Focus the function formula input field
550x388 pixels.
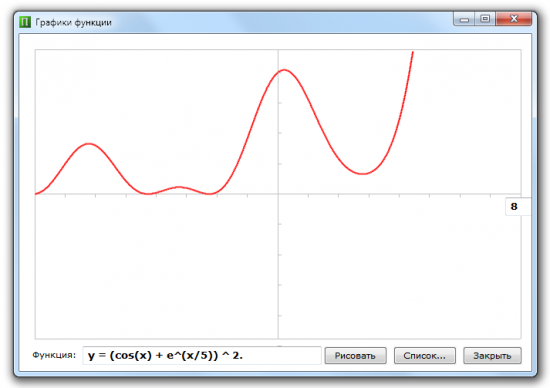click(202, 356)
